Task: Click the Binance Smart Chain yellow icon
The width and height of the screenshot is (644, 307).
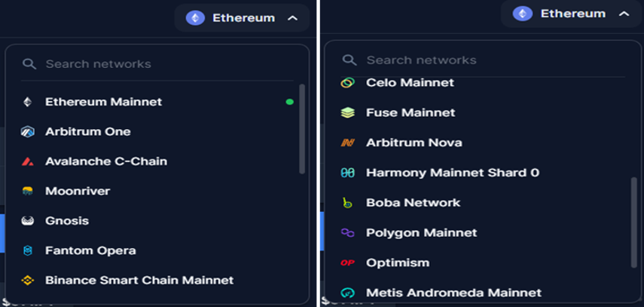Action: coord(28,281)
